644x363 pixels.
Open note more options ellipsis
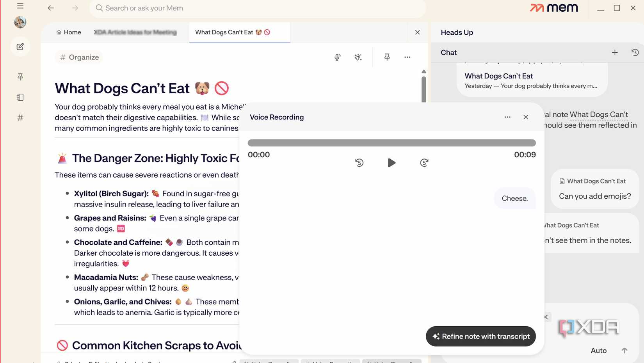407,57
